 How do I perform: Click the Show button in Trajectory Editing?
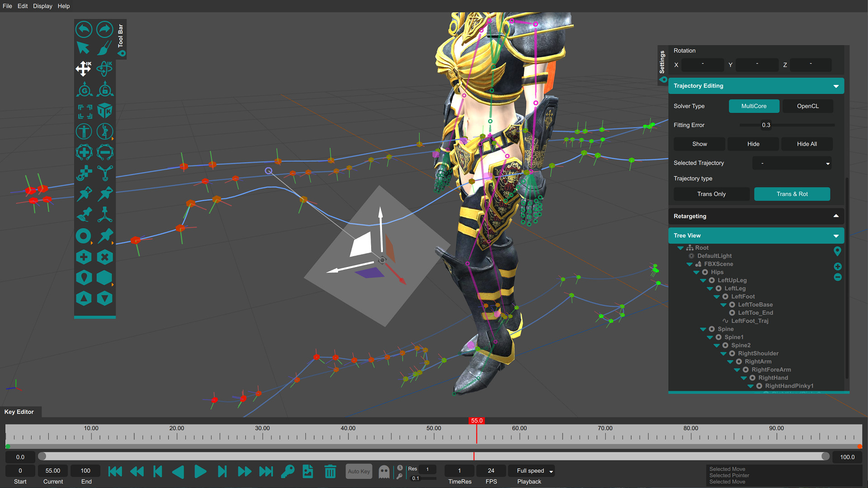coord(699,144)
